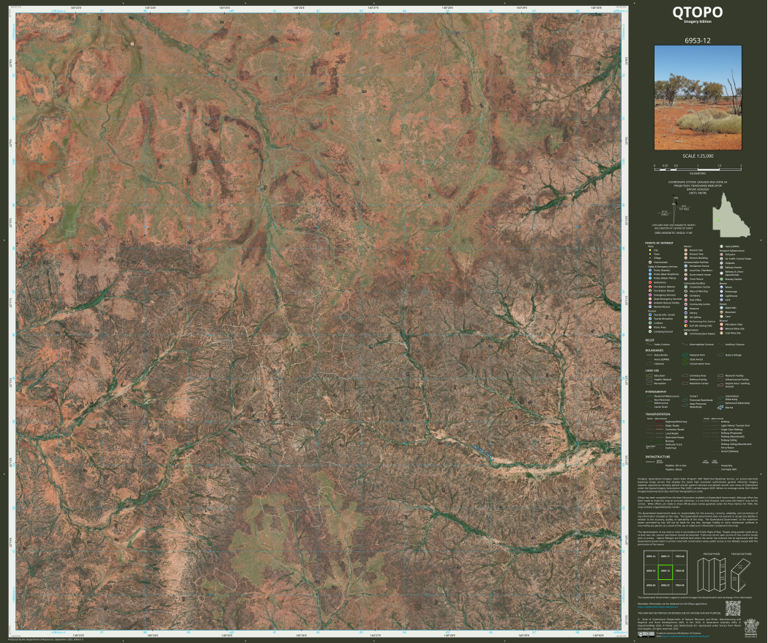
Task: Click the Lighthouse legend icon
Action: click(x=721, y=296)
